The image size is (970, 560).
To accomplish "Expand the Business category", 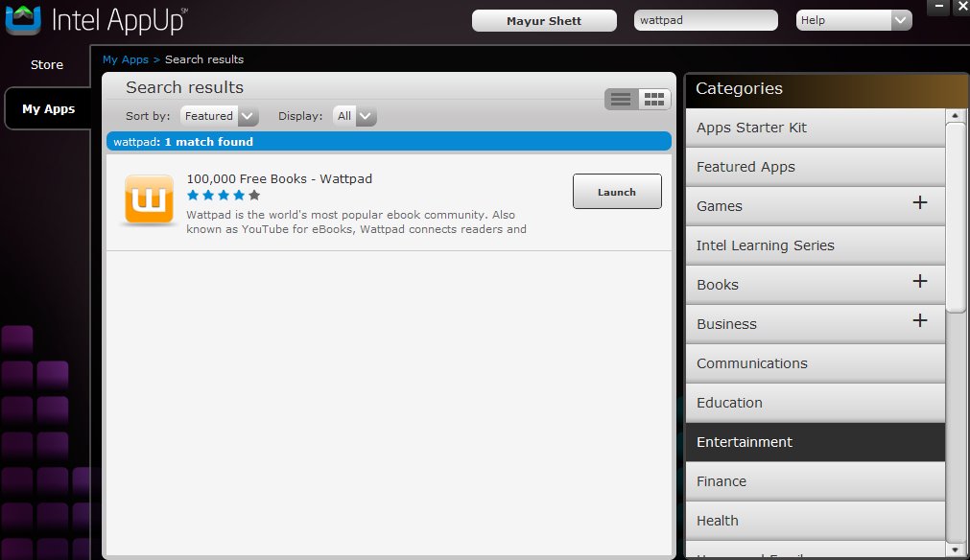I will (919, 322).
